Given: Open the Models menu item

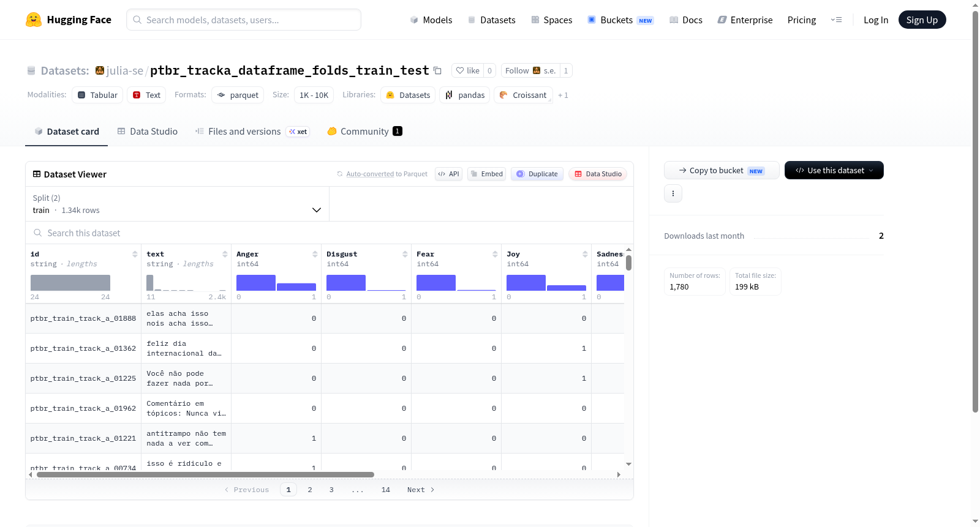Looking at the screenshot, I should click(x=431, y=20).
